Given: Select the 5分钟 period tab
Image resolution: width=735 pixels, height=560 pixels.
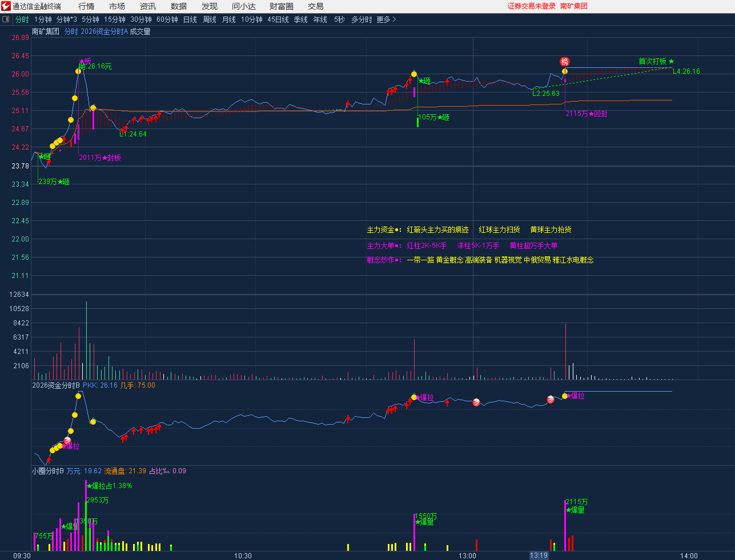Looking at the screenshot, I should pyautogui.click(x=90, y=19).
